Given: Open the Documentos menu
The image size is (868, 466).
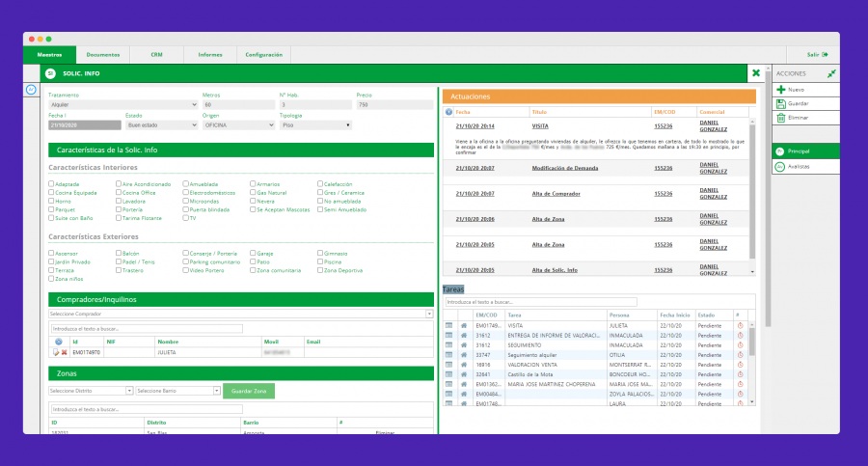Looking at the screenshot, I should pos(103,55).
